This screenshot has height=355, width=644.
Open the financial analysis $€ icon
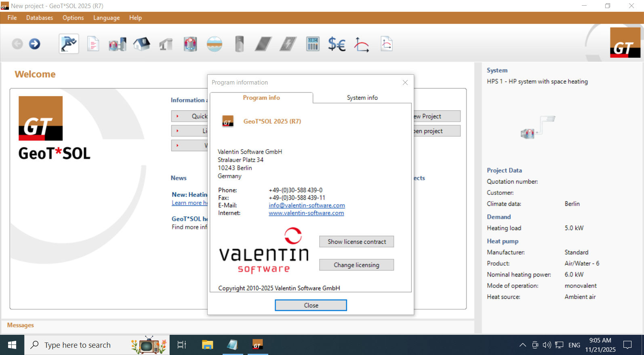click(337, 44)
